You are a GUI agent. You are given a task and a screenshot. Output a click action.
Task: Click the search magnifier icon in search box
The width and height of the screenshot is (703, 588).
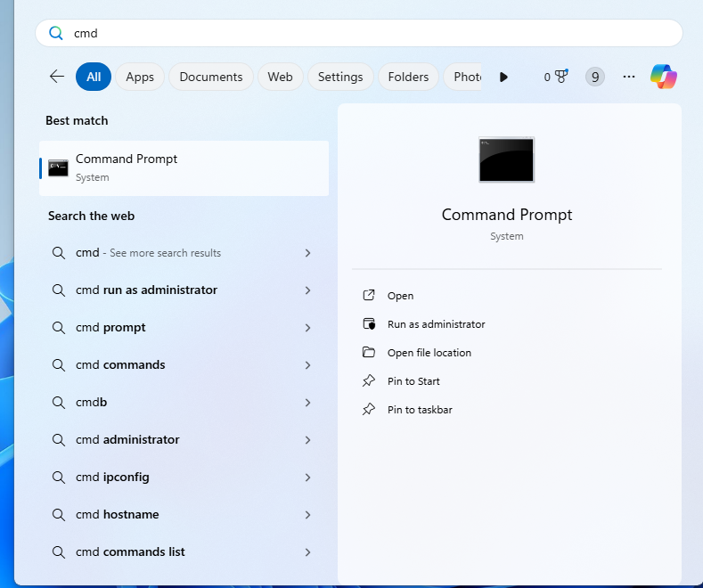(x=55, y=33)
